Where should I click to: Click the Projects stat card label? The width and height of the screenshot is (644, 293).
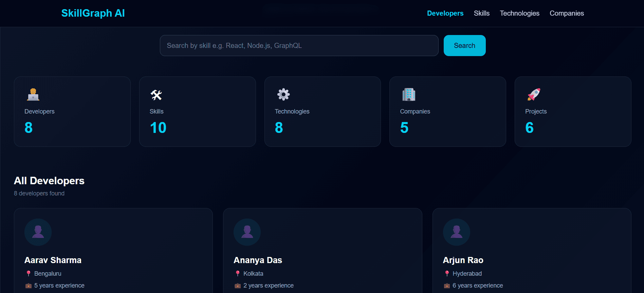536,111
